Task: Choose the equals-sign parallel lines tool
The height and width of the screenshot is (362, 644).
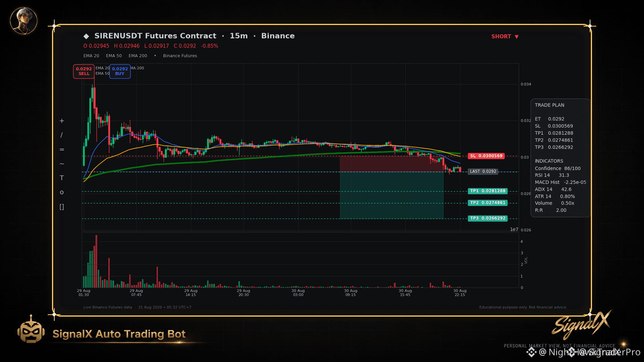Action: tap(62, 150)
